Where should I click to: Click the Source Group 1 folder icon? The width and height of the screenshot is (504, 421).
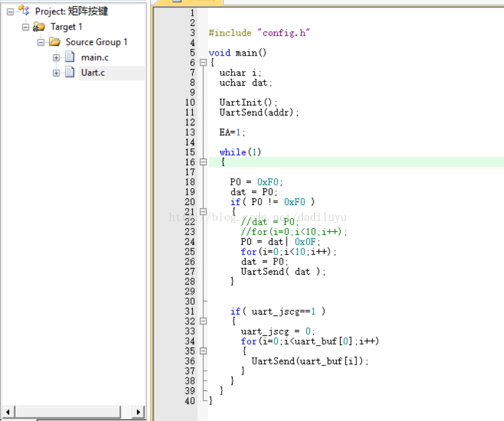click(55, 42)
